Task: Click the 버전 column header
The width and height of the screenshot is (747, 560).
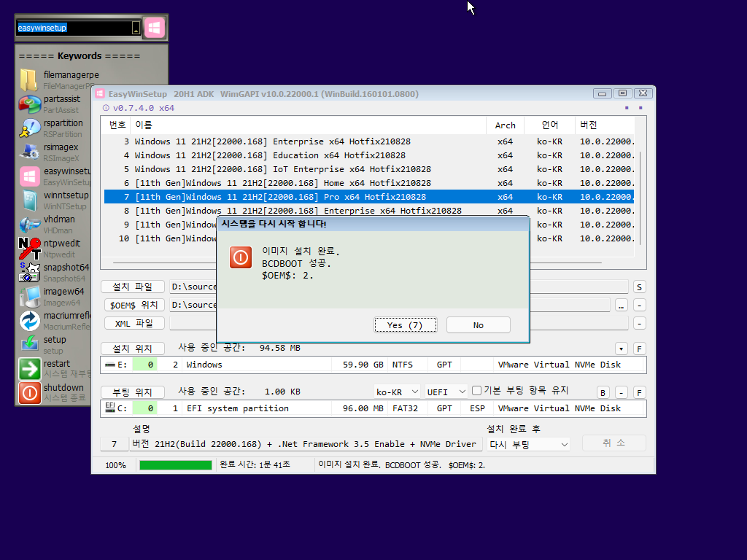Action: click(605, 125)
